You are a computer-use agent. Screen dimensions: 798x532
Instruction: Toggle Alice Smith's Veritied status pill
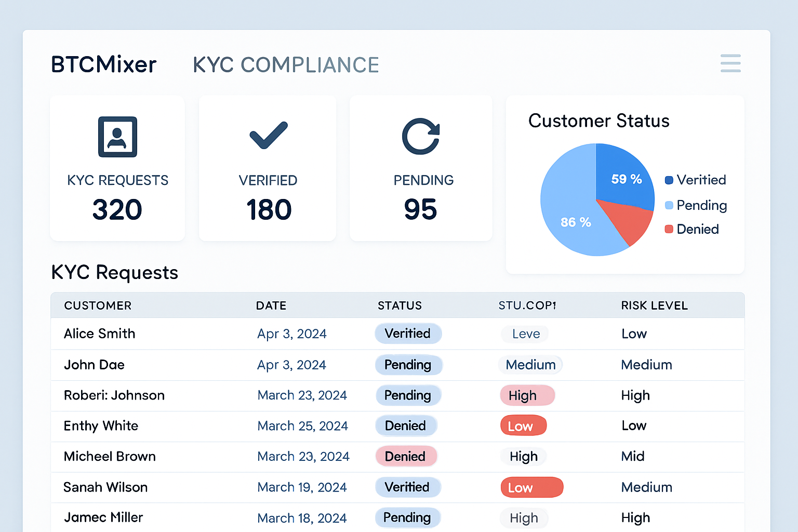click(408, 334)
